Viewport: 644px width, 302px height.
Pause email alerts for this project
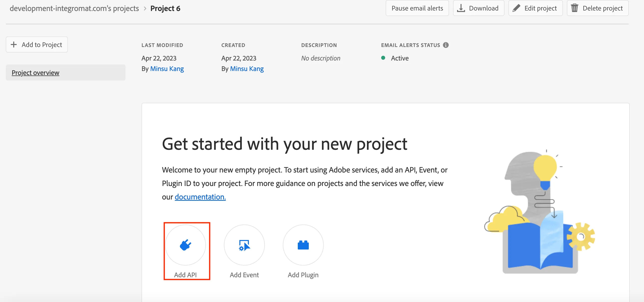coord(417,8)
